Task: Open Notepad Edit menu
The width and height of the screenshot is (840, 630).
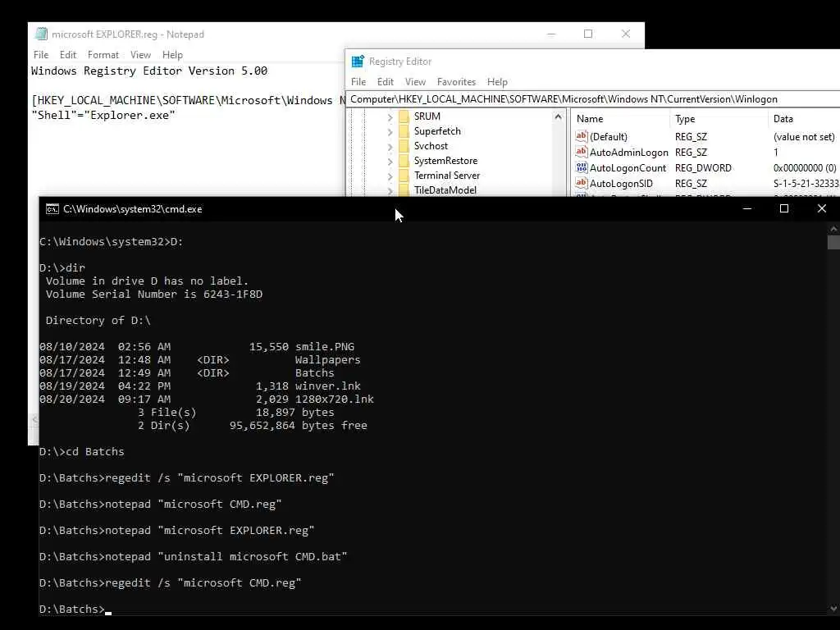Action: coord(68,55)
